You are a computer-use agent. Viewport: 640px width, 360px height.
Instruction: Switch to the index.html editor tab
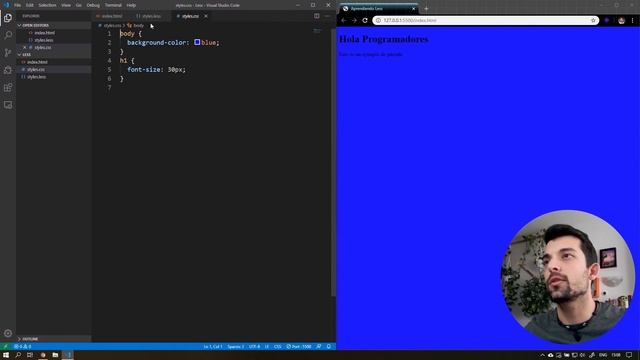click(111, 16)
